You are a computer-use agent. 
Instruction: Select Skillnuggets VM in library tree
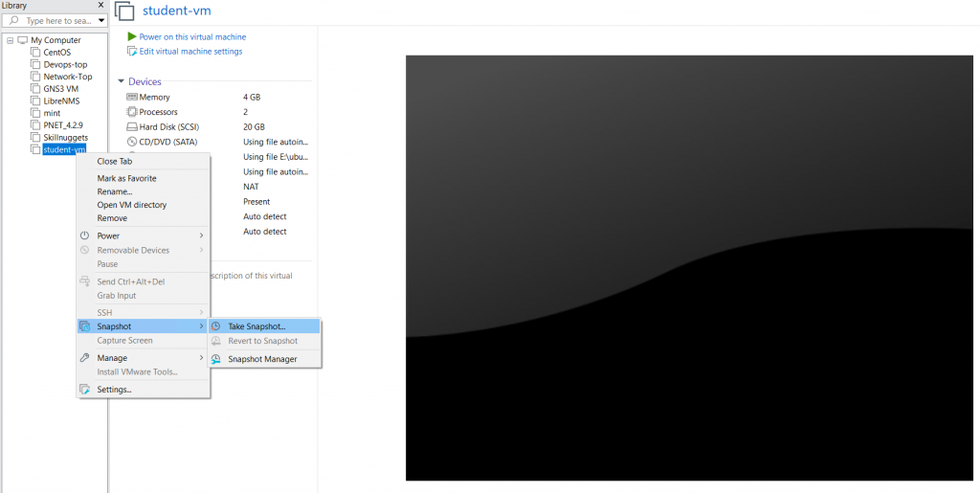tap(66, 138)
